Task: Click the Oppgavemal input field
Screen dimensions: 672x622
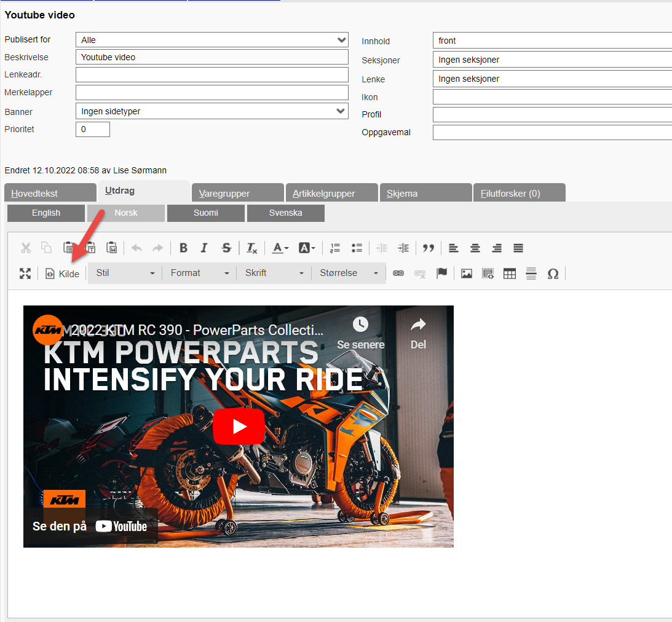Action: pos(553,132)
